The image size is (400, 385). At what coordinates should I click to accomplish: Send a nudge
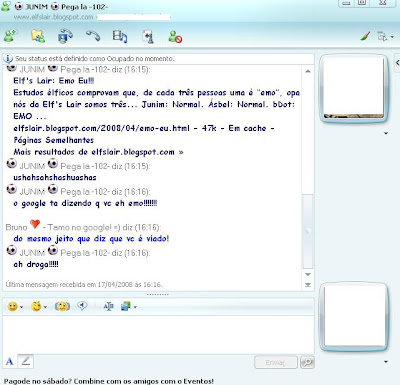click(62, 306)
